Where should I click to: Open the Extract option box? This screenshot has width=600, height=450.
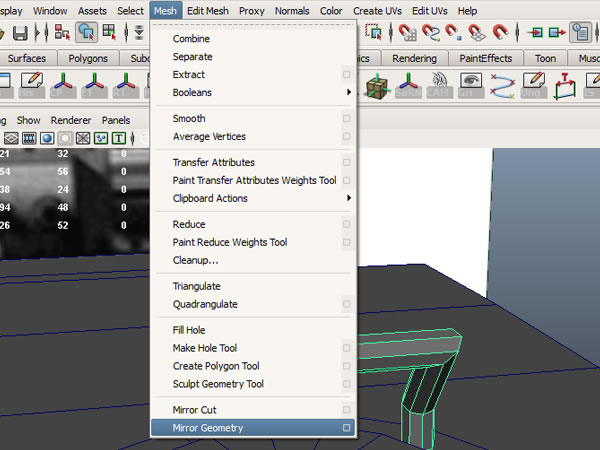pos(346,75)
